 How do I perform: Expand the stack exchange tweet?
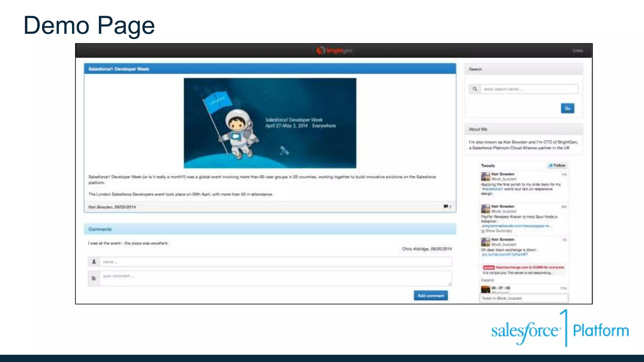pos(487,280)
